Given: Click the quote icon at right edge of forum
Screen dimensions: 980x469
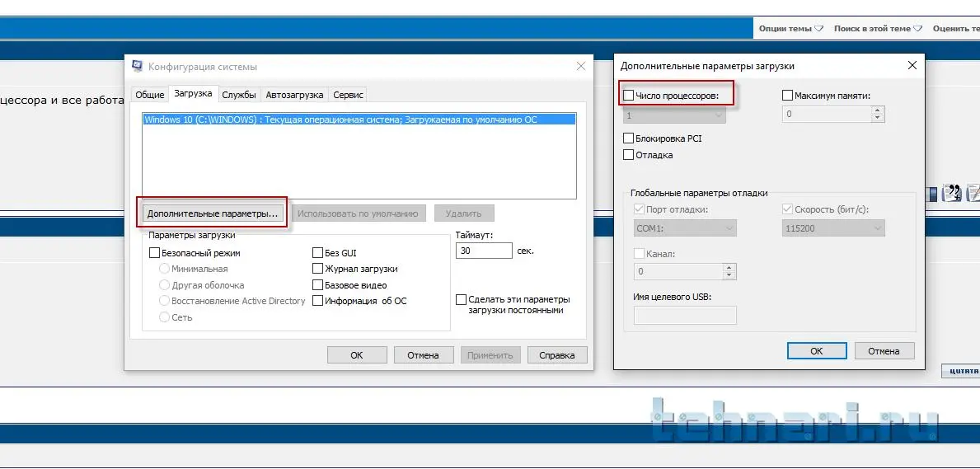Looking at the screenshot, I should point(954,194).
